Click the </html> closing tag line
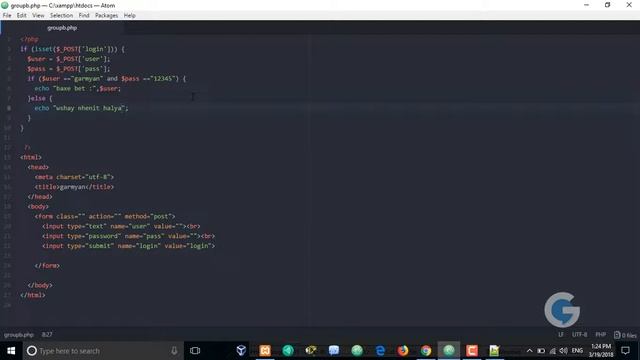The width and height of the screenshot is (640, 360). [33, 295]
